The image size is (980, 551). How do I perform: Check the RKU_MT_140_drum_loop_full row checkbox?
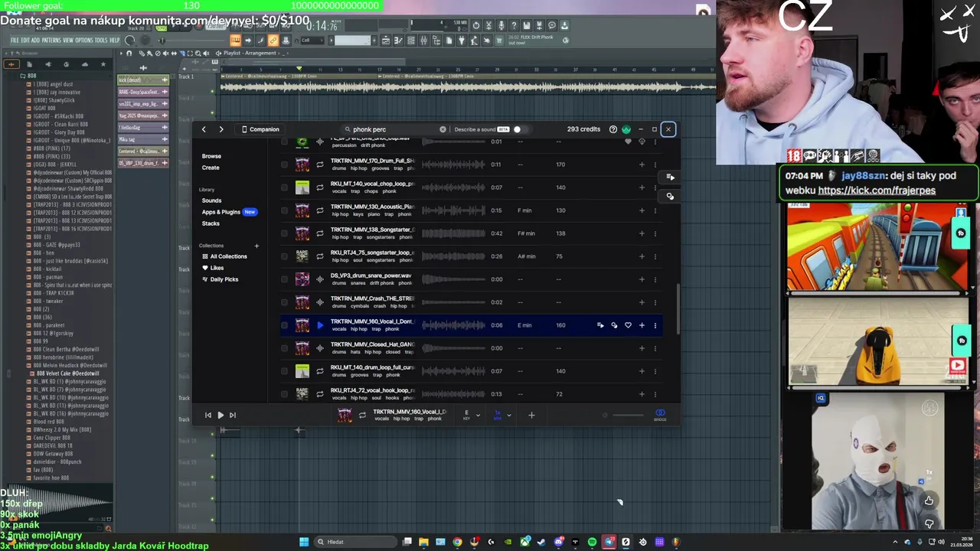tap(285, 371)
